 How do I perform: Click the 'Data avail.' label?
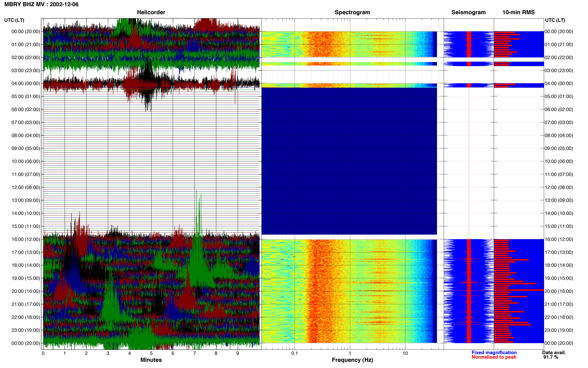coord(554,352)
